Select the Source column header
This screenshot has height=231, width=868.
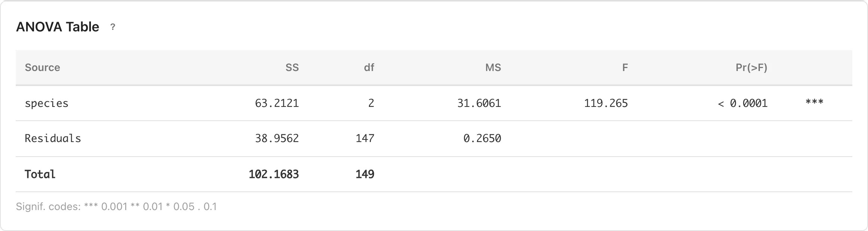42,68
